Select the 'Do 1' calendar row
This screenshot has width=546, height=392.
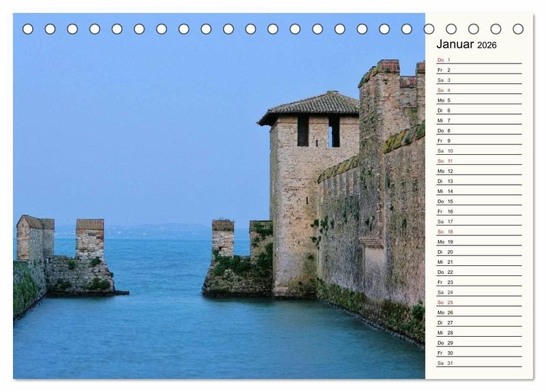pos(479,60)
